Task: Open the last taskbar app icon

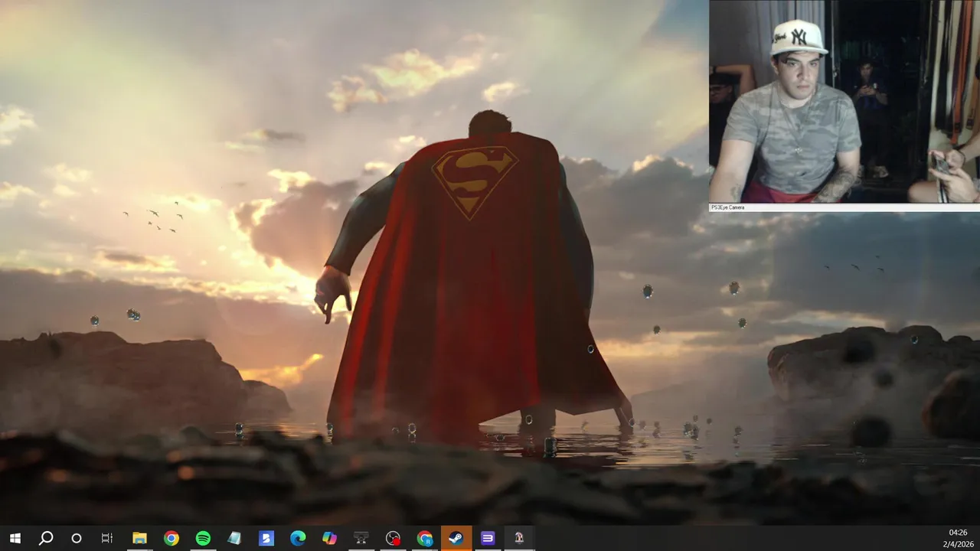Action: [x=519, y=538]
